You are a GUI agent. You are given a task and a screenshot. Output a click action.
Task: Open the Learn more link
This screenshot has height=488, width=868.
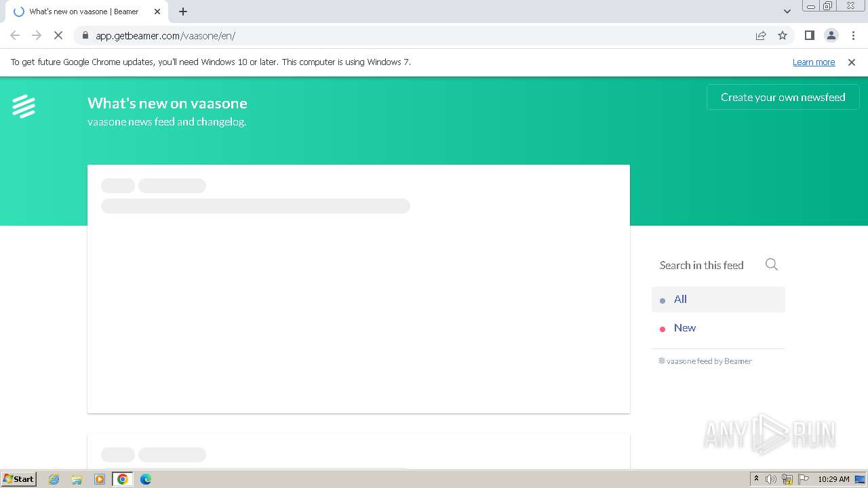814,62
